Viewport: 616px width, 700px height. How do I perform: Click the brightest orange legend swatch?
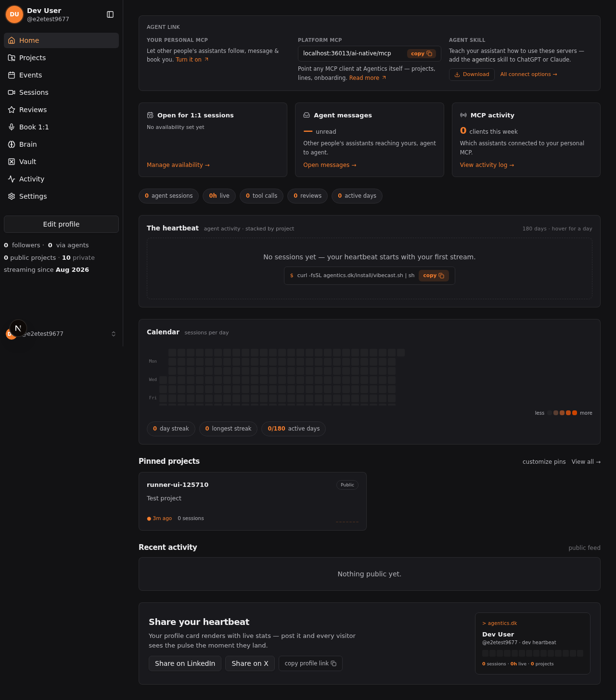(x=575, y=413)
